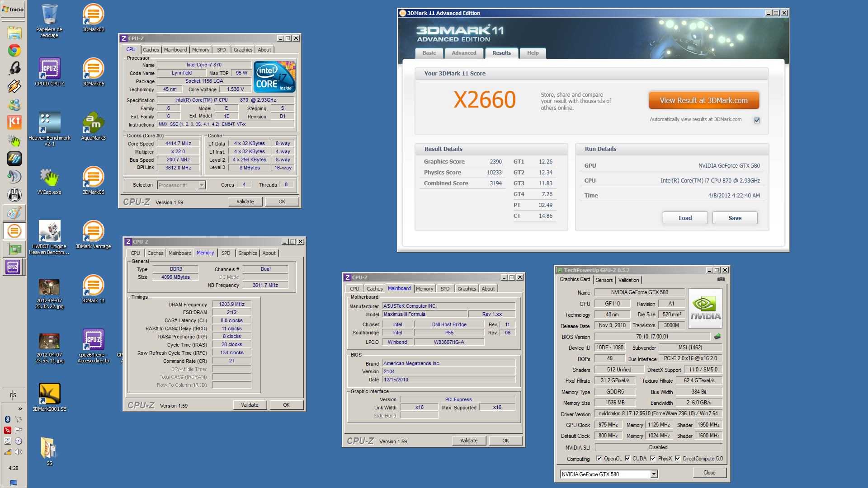Viewport: 868px width, 488px height.
Task: Open Caches tab in the CPU-Z Memory window
Action: click(155, 253)
